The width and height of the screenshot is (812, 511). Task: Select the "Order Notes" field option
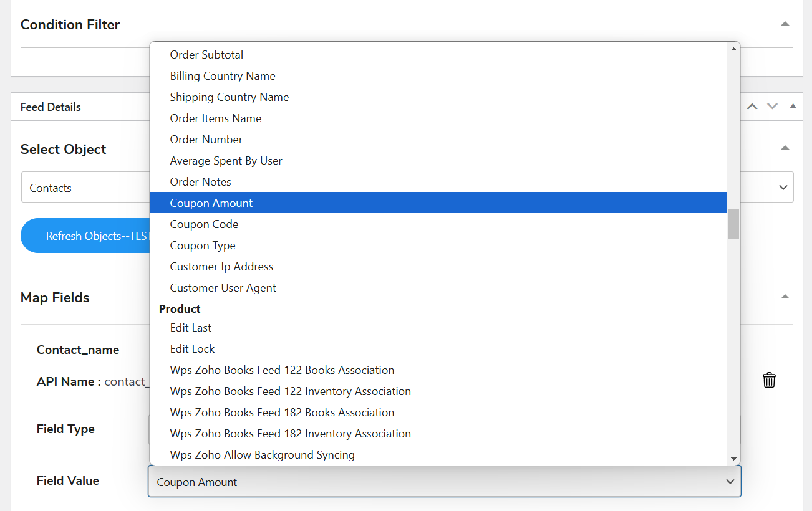coord(200,181)
